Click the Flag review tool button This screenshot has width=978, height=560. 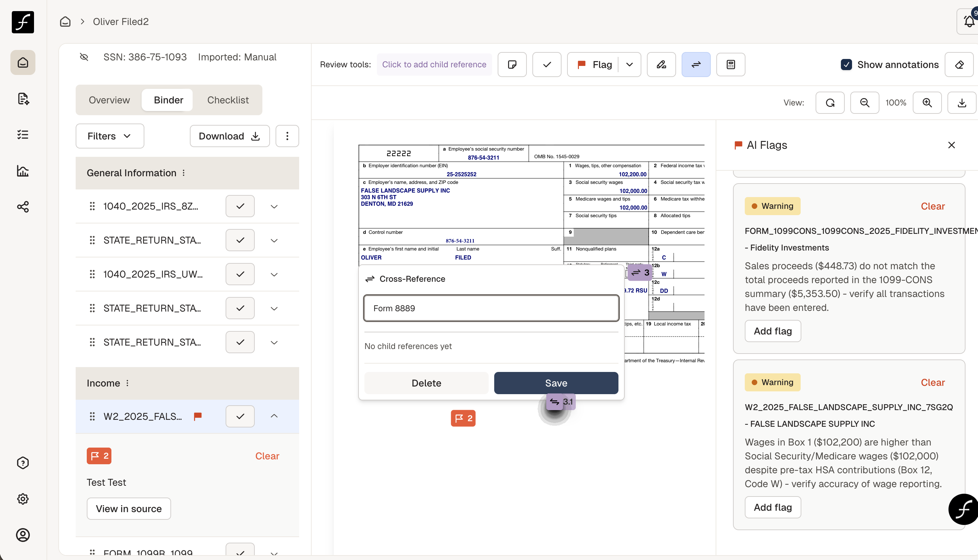click(x=594, y=64)
